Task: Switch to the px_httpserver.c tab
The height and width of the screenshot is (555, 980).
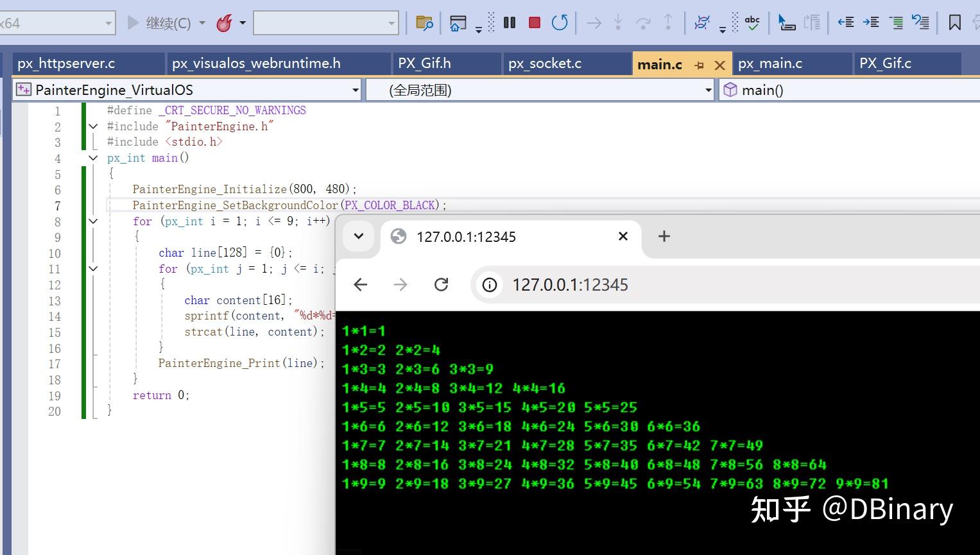Action: (x=88, y=64)
